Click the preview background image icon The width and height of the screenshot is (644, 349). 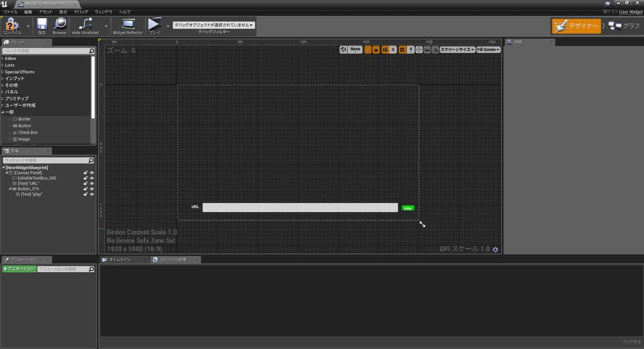pyautogui.click(x=427, y=49)
